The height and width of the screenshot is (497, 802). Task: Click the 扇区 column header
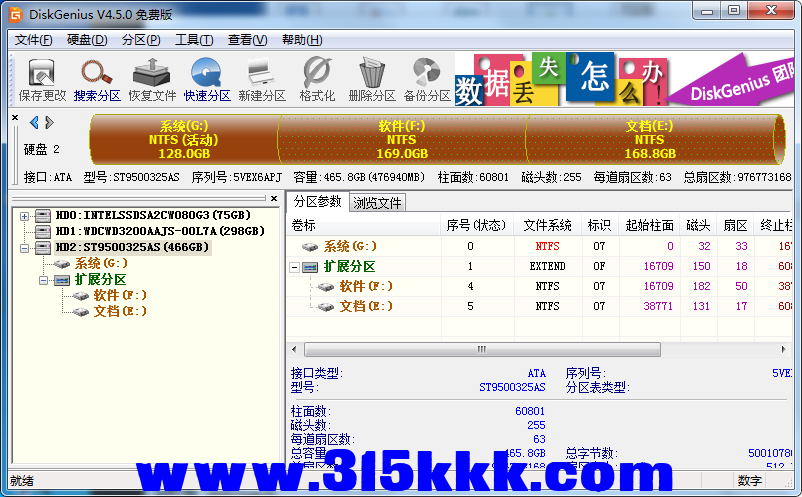[x=736, y=225]
